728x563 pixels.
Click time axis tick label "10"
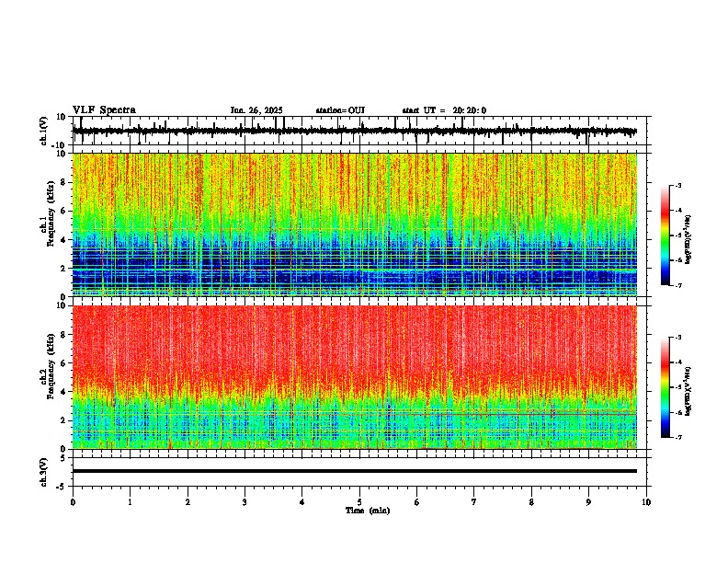646,502
